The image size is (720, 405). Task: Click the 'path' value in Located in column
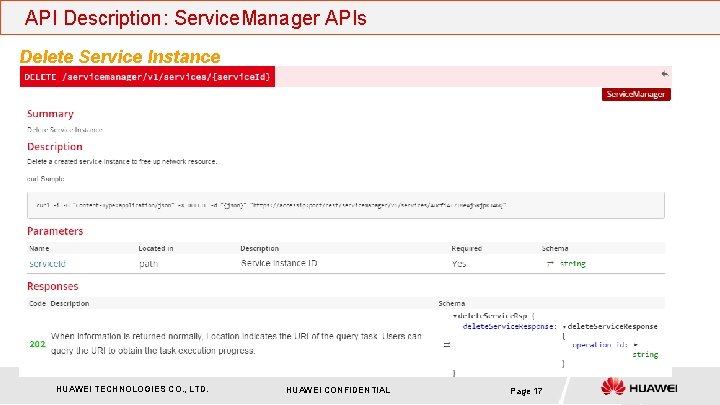[148, 264]
